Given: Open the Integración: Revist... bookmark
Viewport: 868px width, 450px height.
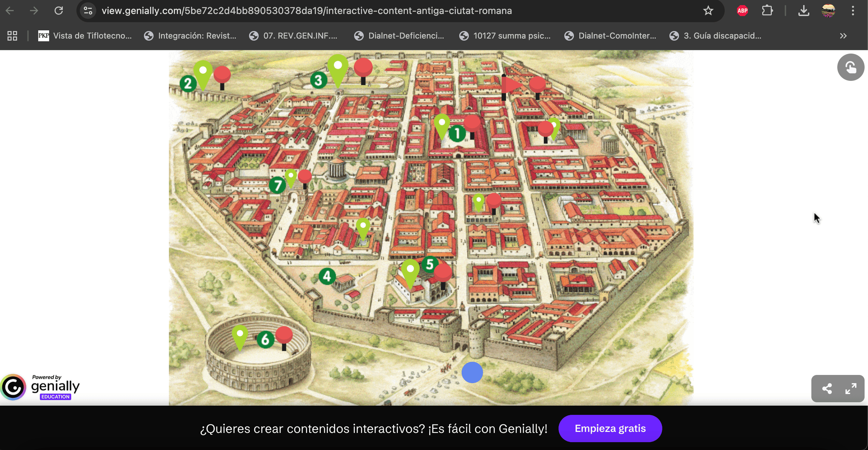Looking at the screenshot, I should (x=190, y=36).
